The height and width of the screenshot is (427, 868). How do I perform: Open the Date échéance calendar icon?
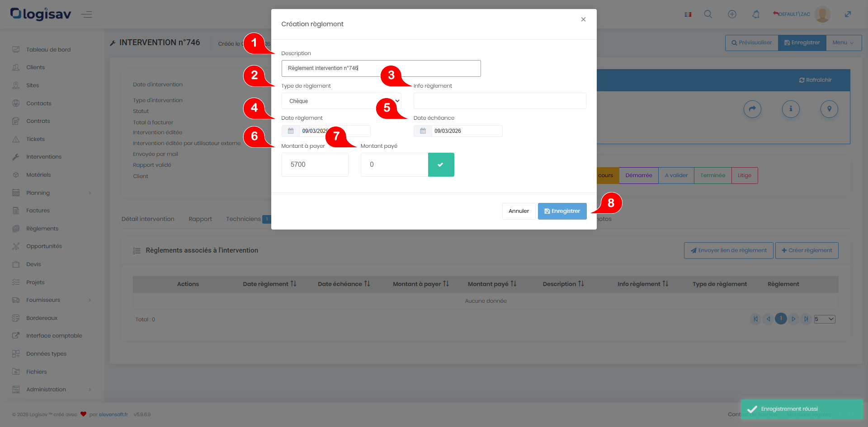[x=423, y=131]
